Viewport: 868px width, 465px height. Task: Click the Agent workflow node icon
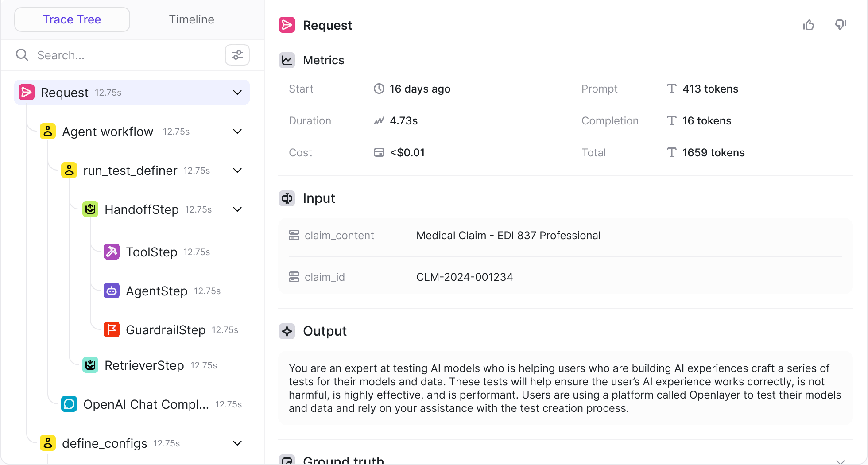tap(48, 131)
